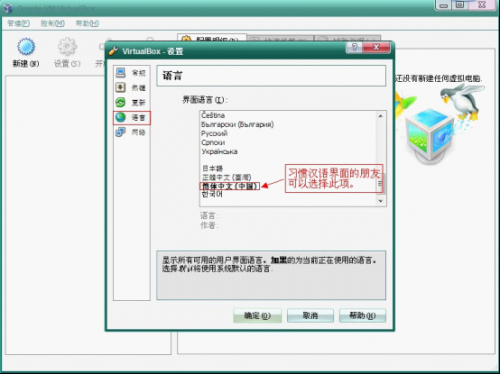Open the 控制 menu
This screenshot has height=374, width=500.
point(53,24)
